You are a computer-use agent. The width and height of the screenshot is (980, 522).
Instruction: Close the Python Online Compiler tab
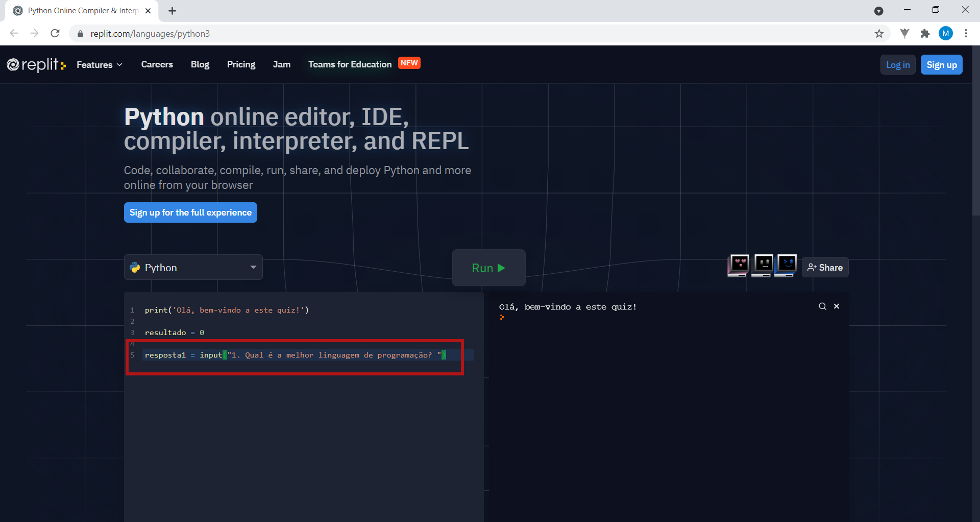148,11
